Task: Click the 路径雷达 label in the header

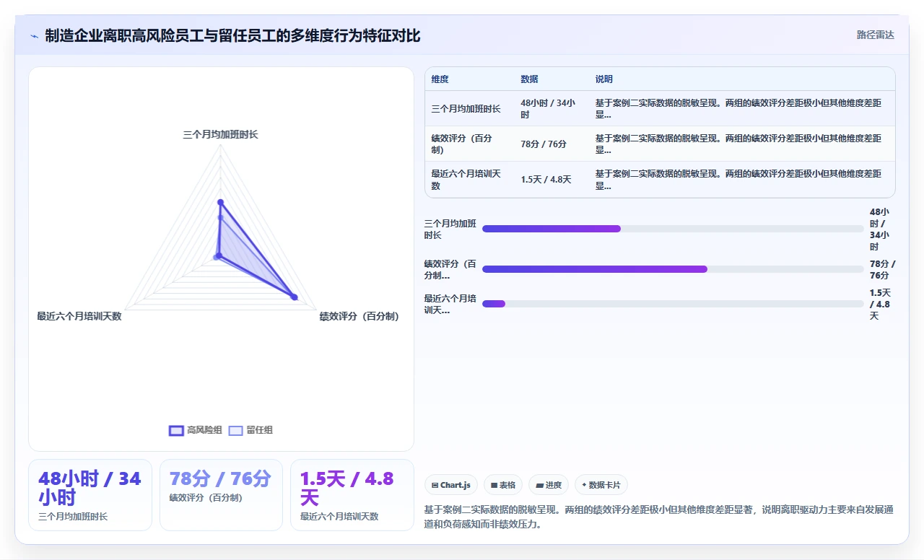Action: point(876,35)
